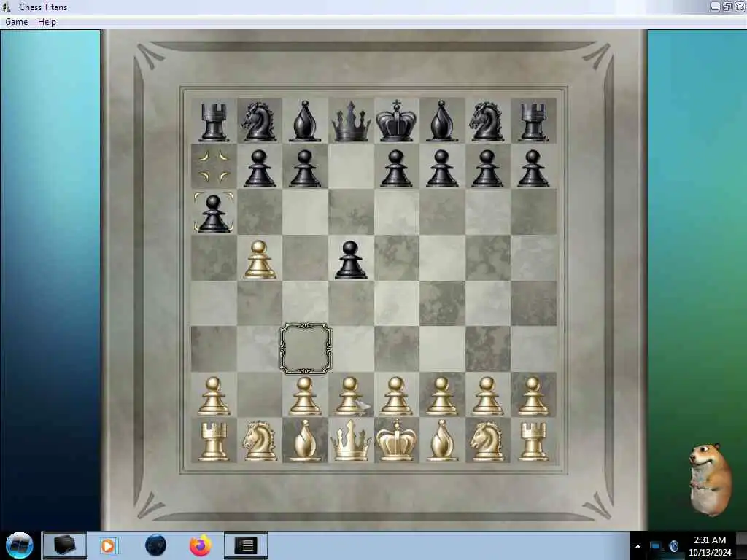The image size is (747, 560).
Task: Click the black pawn on b7
Action: click(260, 168)
